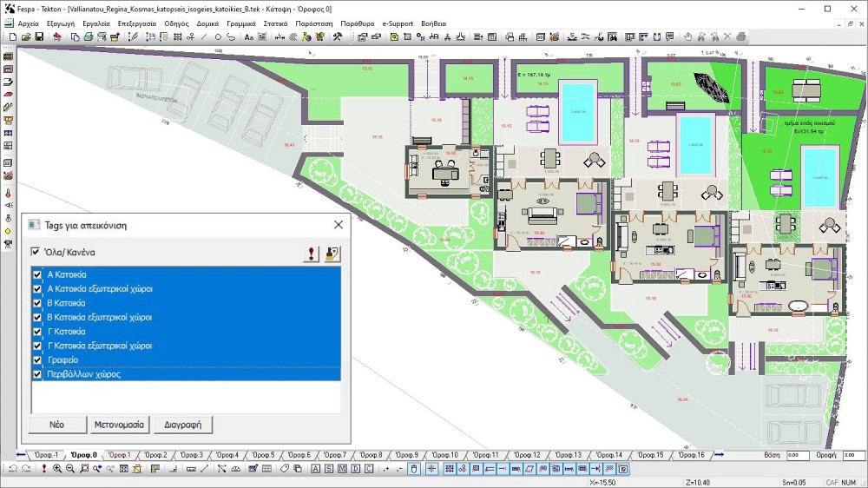
Task: Open the Εξαγωγή menu
Action: 61,23
